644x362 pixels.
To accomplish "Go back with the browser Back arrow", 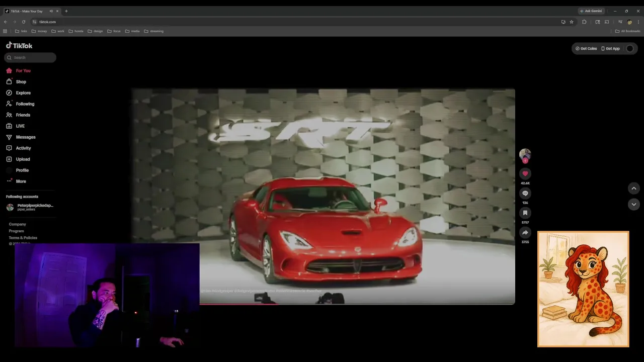I will tap(6, 22).
